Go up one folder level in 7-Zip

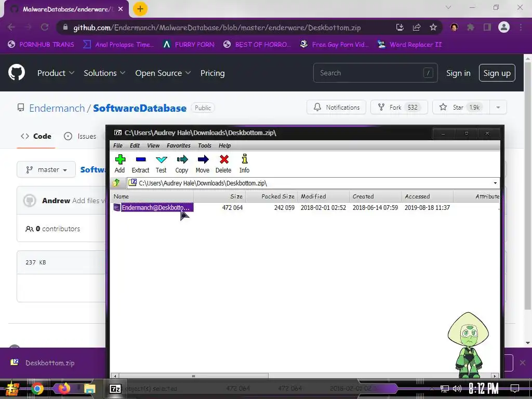(116, 183)
